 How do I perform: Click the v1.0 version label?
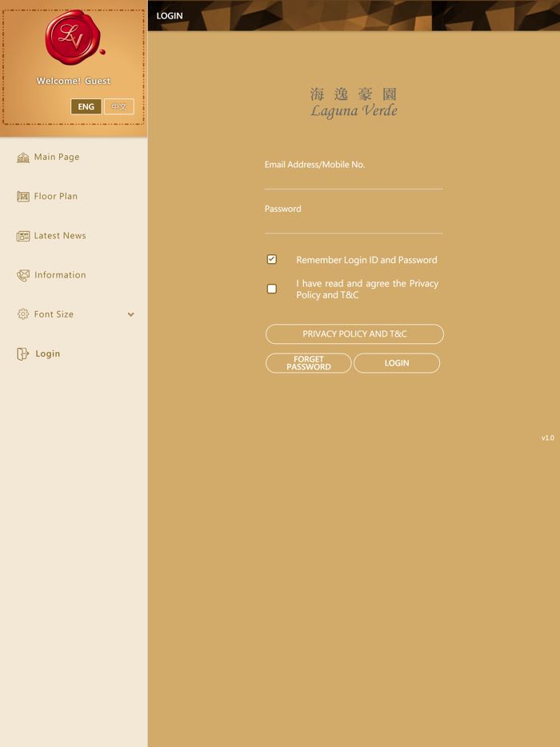548,437
